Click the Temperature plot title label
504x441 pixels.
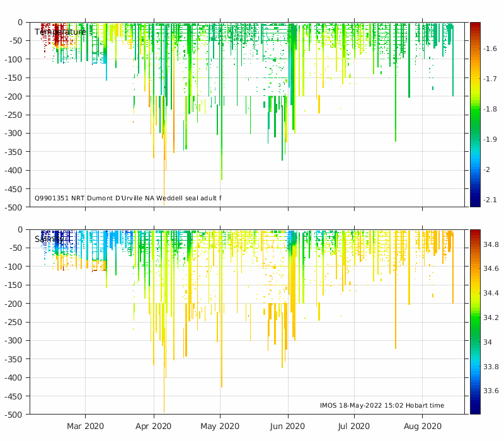(x=60, y=32)
